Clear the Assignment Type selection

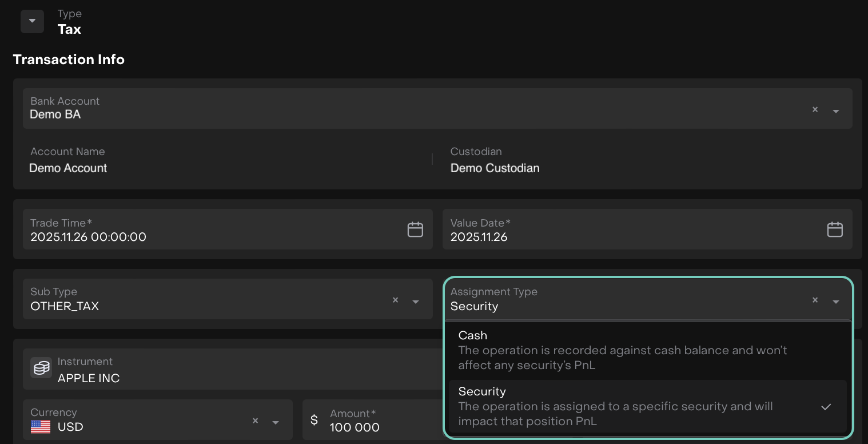coord(815,300)
